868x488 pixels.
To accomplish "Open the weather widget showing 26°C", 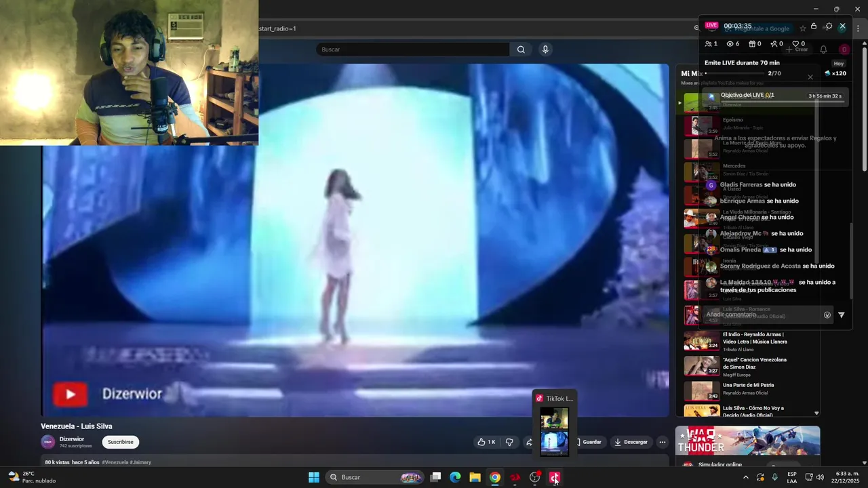I will click(32, 477).
